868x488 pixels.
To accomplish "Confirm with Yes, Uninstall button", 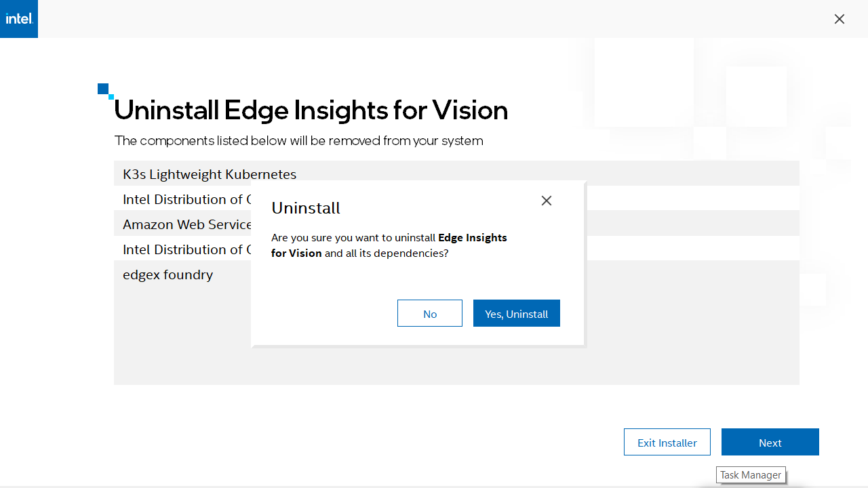I will click(x=517, y=314).
